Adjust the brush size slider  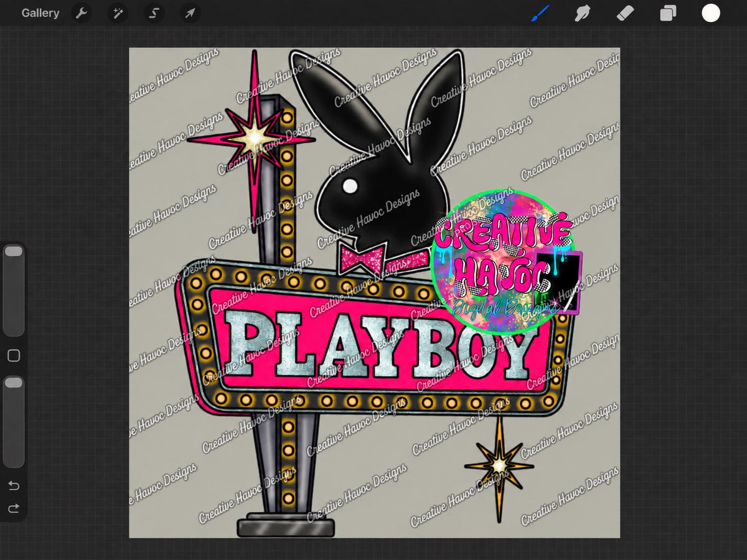coord(14,290)
